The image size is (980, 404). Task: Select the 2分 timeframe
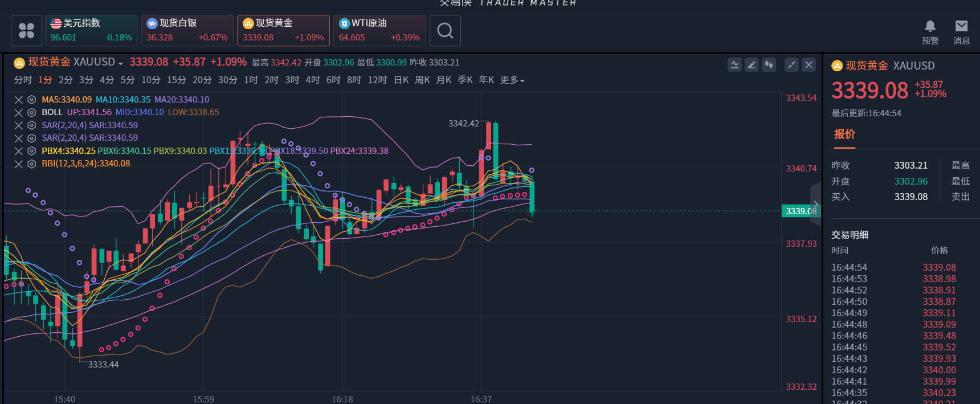pyautogui.click(x=66, y=80)
